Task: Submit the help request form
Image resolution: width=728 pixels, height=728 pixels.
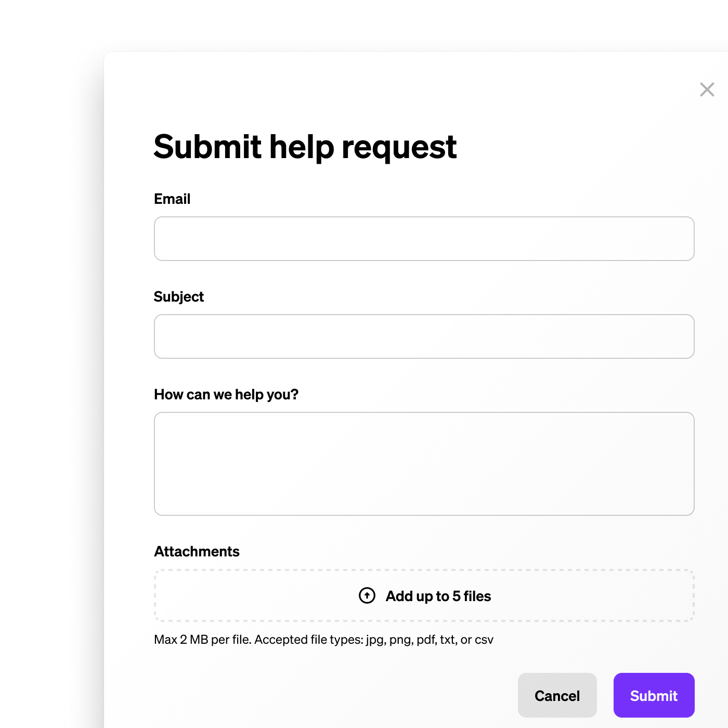Action: point(654,695)
